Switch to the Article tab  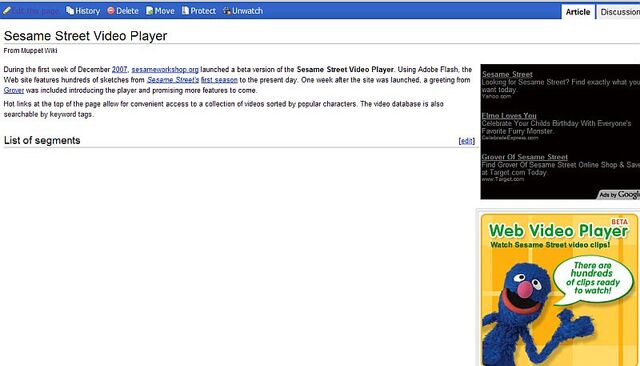point(578,12)
